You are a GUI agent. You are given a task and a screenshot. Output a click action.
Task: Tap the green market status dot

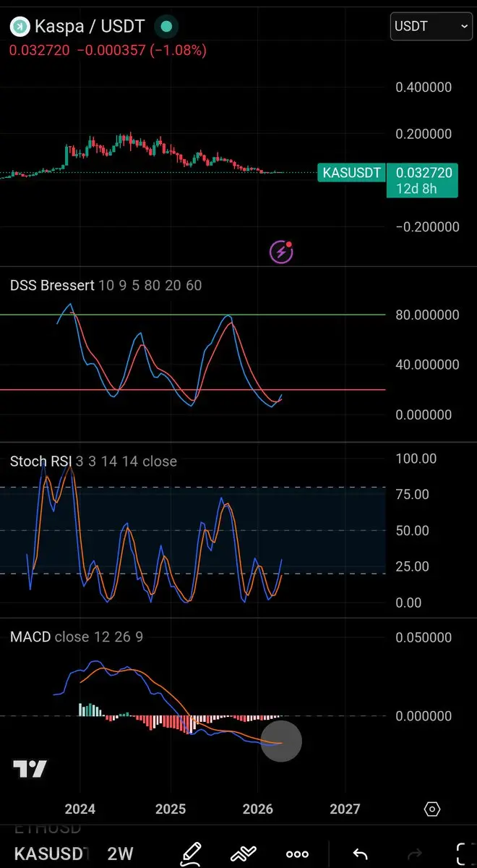tap(167, 27)
